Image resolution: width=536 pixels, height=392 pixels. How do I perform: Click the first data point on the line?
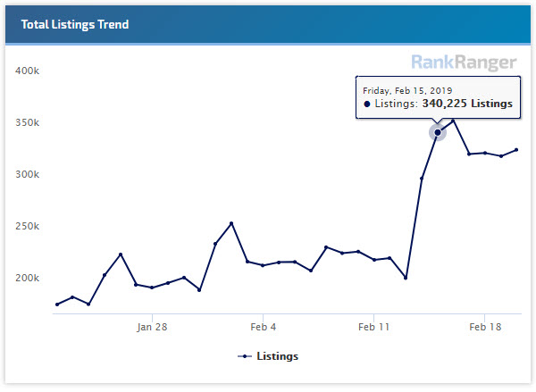57,304
